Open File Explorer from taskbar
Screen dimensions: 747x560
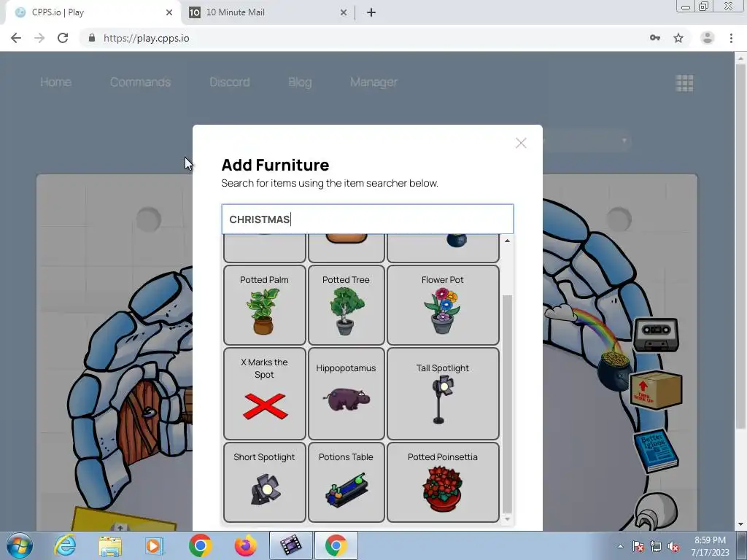tap(110, 545)
